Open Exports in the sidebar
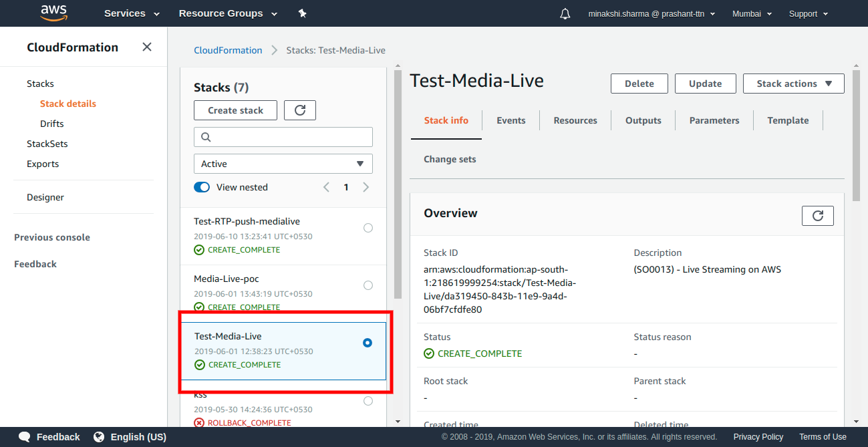This screenshot has width=868, height=447. click(43, 164)
